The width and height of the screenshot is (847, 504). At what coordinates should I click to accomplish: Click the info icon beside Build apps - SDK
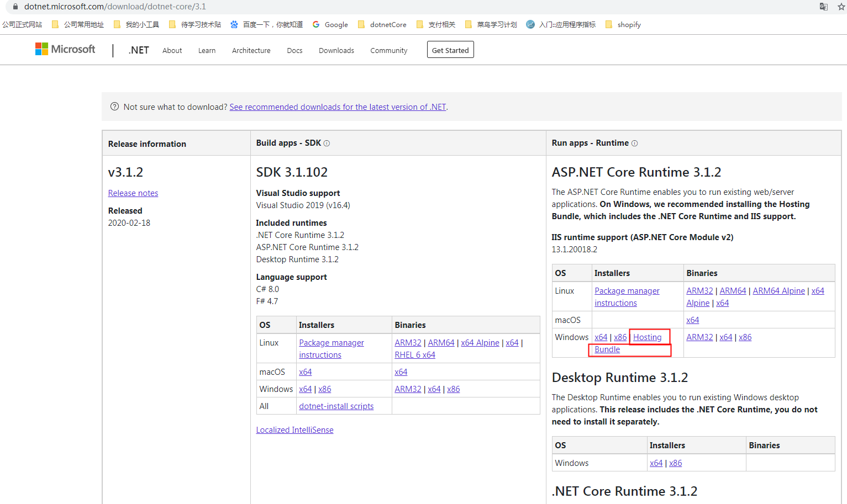(327, 144)
